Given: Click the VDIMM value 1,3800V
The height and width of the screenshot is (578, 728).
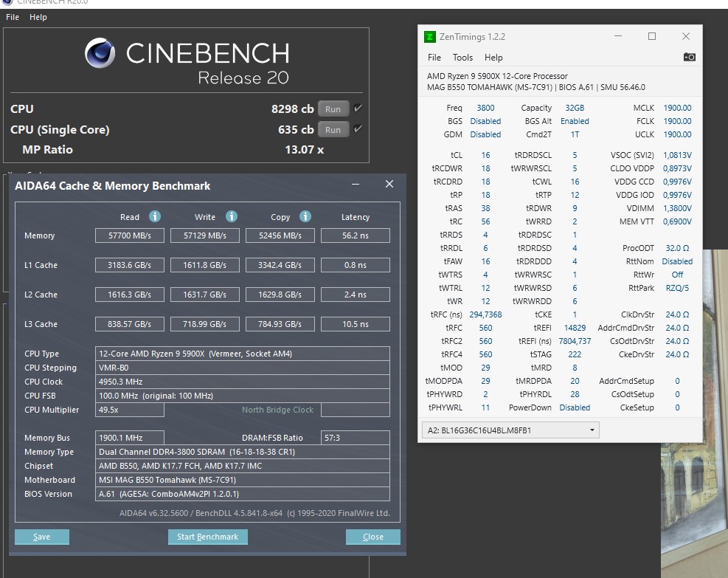Looking at the screenshot, I should point(677,208).
